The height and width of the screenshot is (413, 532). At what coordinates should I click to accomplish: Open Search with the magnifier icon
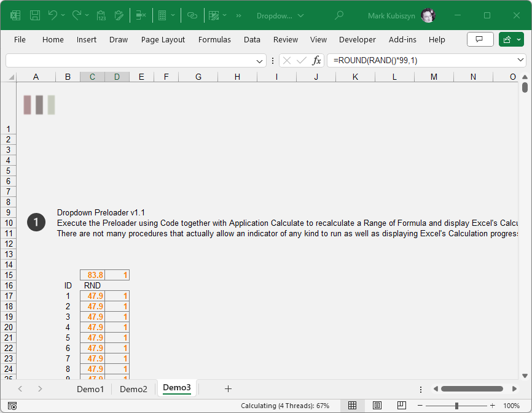(338, 15)
